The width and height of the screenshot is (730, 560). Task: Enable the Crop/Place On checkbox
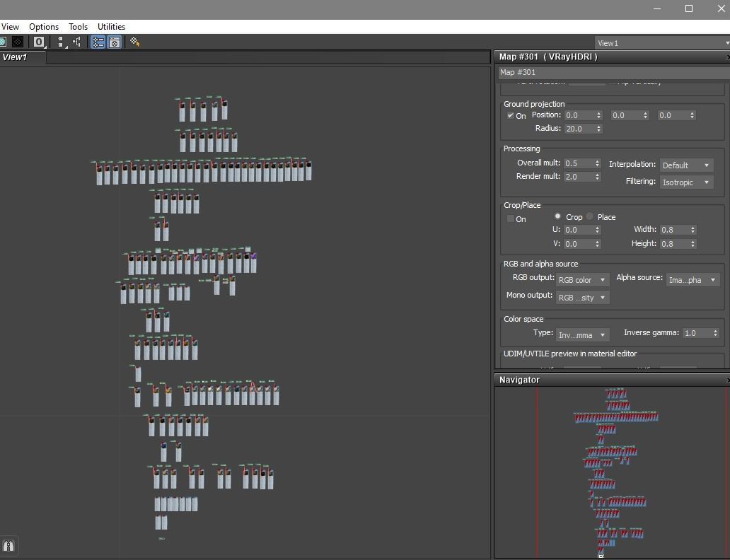pos(511,218)
